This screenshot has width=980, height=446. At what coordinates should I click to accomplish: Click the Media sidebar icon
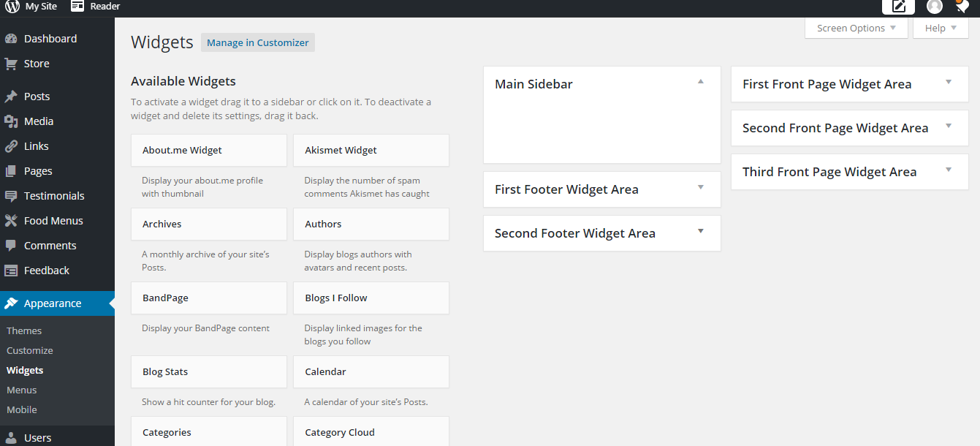pyautogui.click(x=11, y=121)
